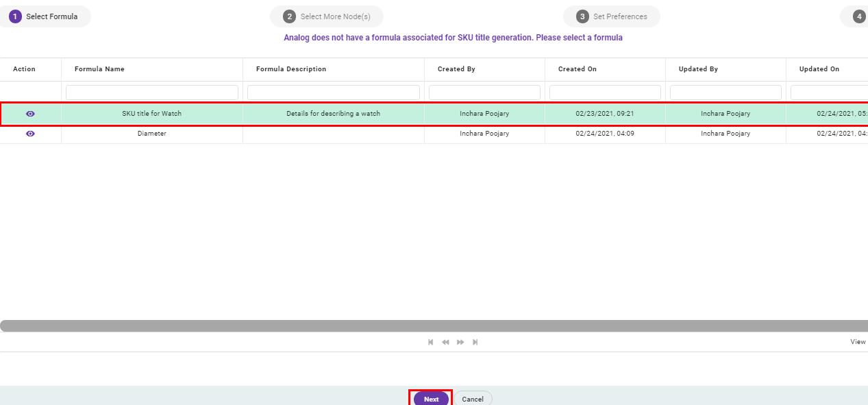The height and width of the screenshot is (405, 868).
Task: Click Created By cell in SKU title row
Action: [x=484, y=114]
